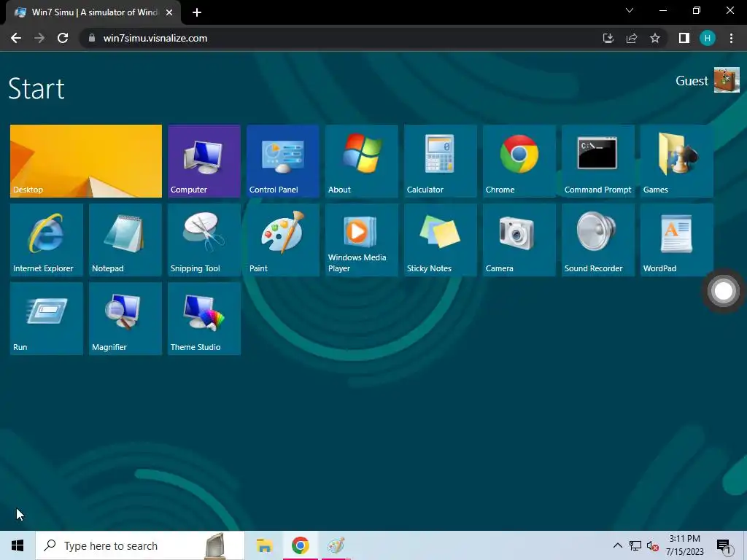
Task: Open the Games folder tile
Action: [x=677, y=161]
